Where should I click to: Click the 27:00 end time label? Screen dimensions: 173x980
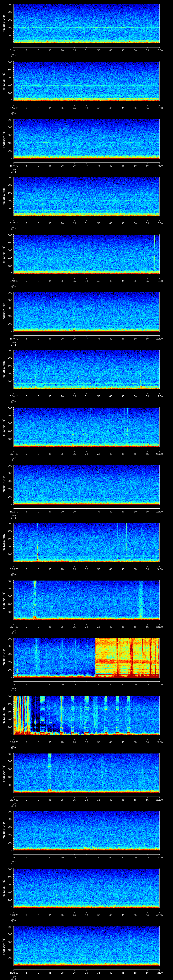point(160,742)
